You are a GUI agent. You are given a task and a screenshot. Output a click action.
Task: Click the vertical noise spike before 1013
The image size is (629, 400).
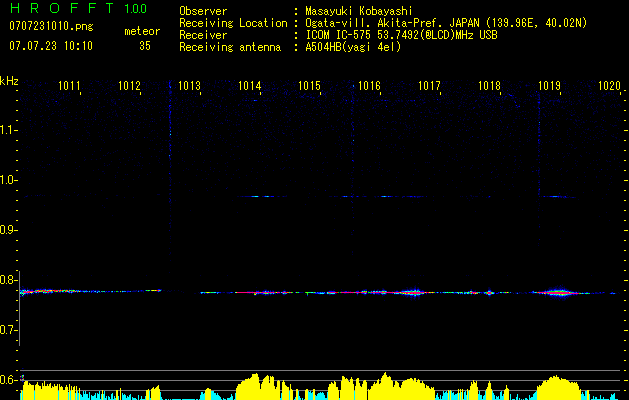pos(170,173)
